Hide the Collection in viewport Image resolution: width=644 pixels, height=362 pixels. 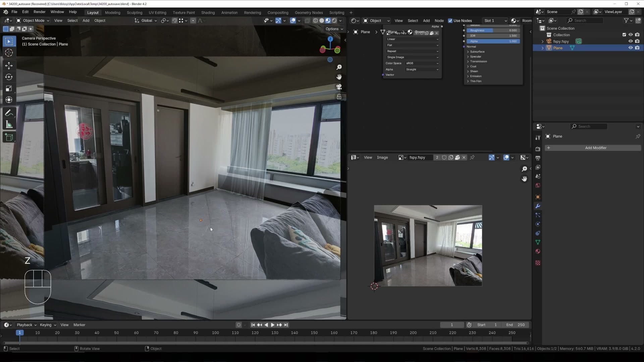tap(631, 35)
